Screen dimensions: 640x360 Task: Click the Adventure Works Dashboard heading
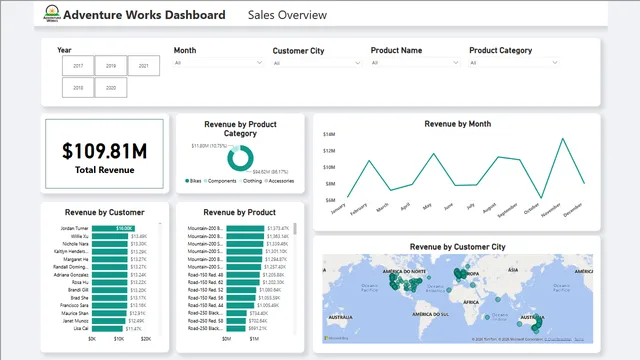click(x=144, y=15)
